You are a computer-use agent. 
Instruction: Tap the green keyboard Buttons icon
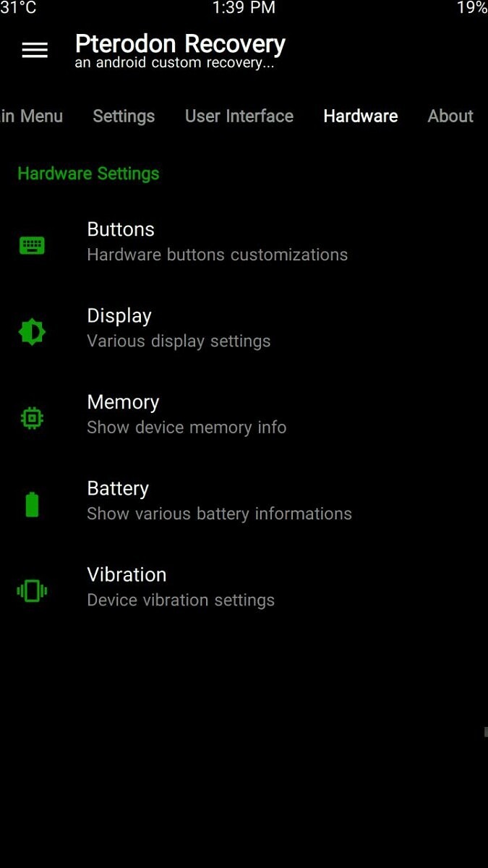click(32, 246)
